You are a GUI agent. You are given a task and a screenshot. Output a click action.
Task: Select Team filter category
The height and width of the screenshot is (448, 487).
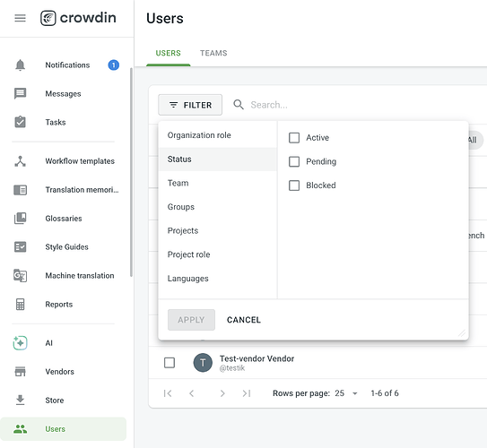tap(217, 183)
